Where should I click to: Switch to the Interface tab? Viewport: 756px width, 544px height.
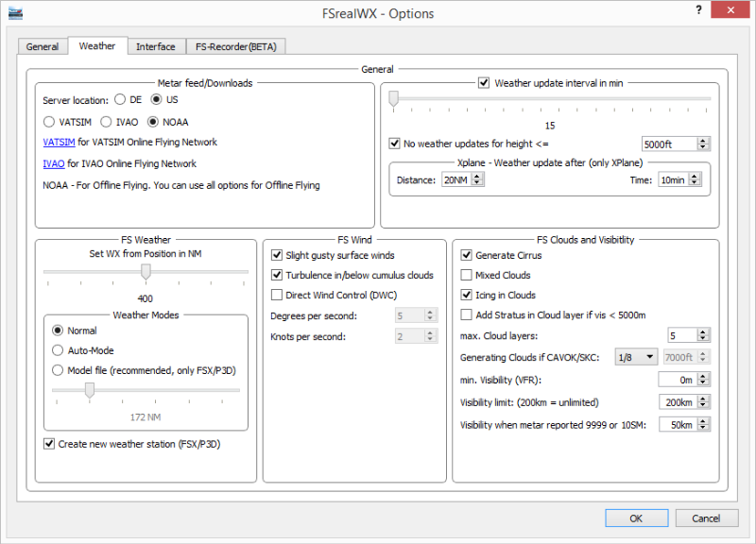pyautogui.click(x=156, y=46)
